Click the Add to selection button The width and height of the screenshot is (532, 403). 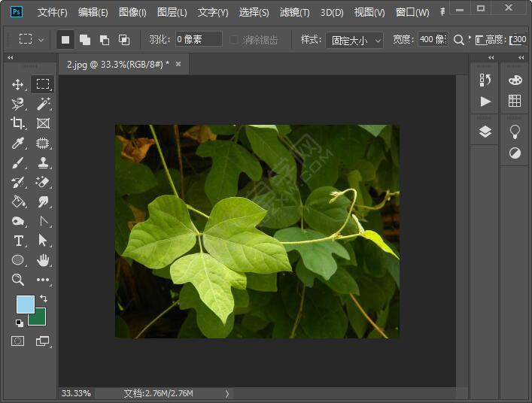tap(85, 40)
